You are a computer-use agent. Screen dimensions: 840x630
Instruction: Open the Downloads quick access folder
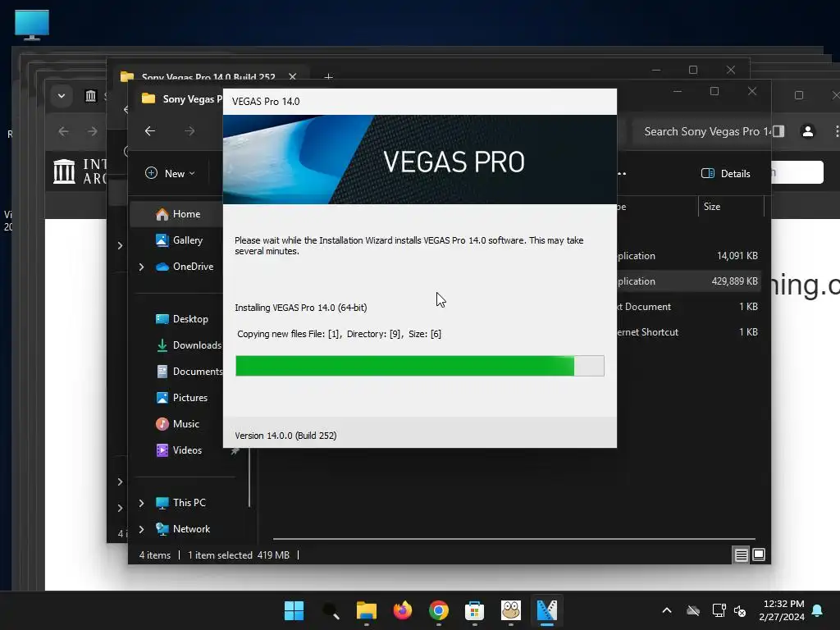(x=189, y=345)
